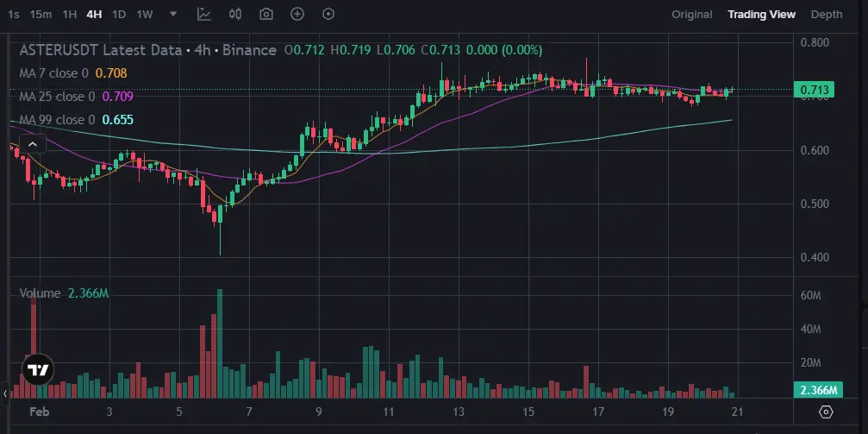Click the MA 25 value 0.709
The width and height of the screenshot is (868, 434).
point(118,97)
